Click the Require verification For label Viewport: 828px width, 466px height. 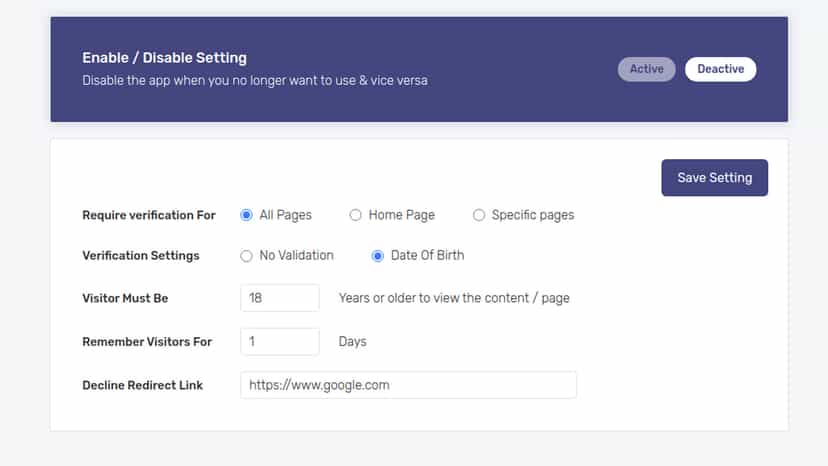coord(149,215)
